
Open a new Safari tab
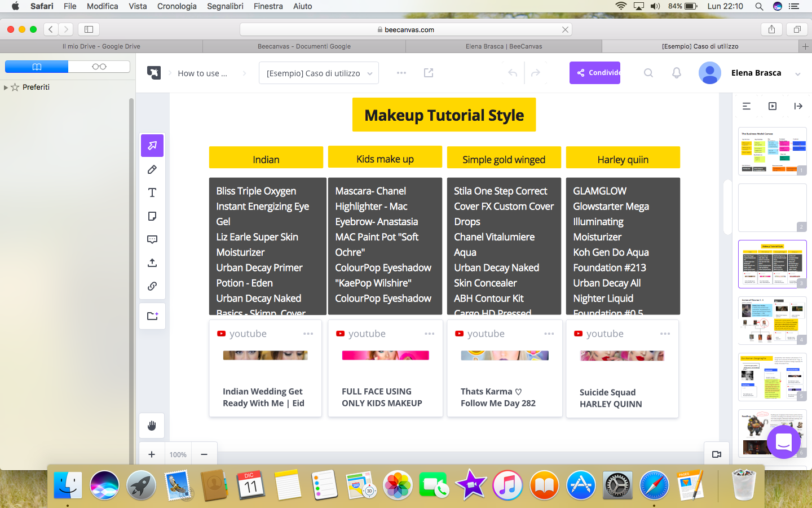coord(806,46)
